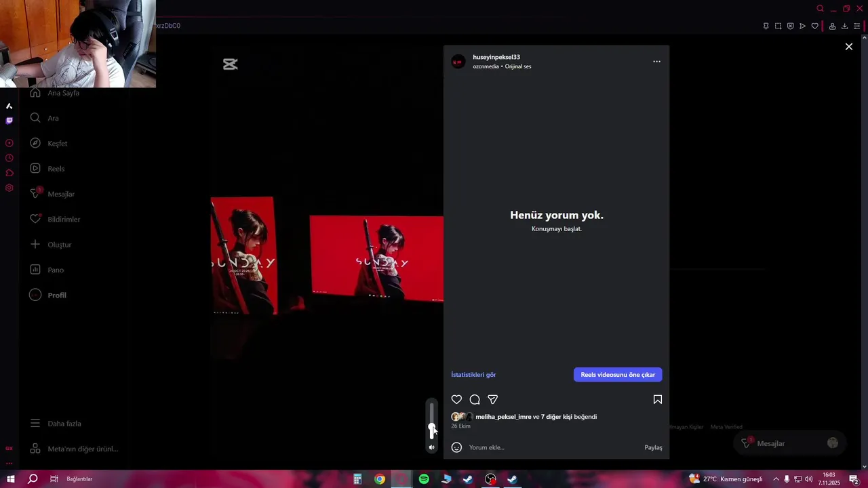Bookmark page with toolbar heart icon
This screenshot has width=868, height=488.
click(814, 26)
